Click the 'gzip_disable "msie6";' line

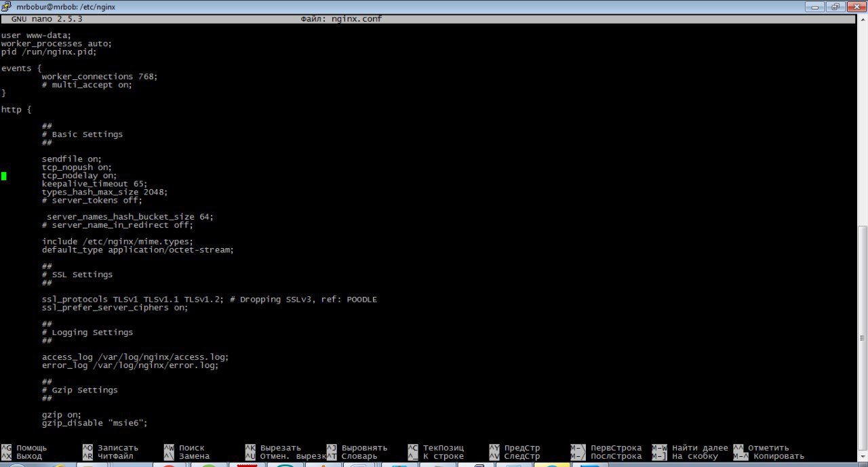pos(94,422)
